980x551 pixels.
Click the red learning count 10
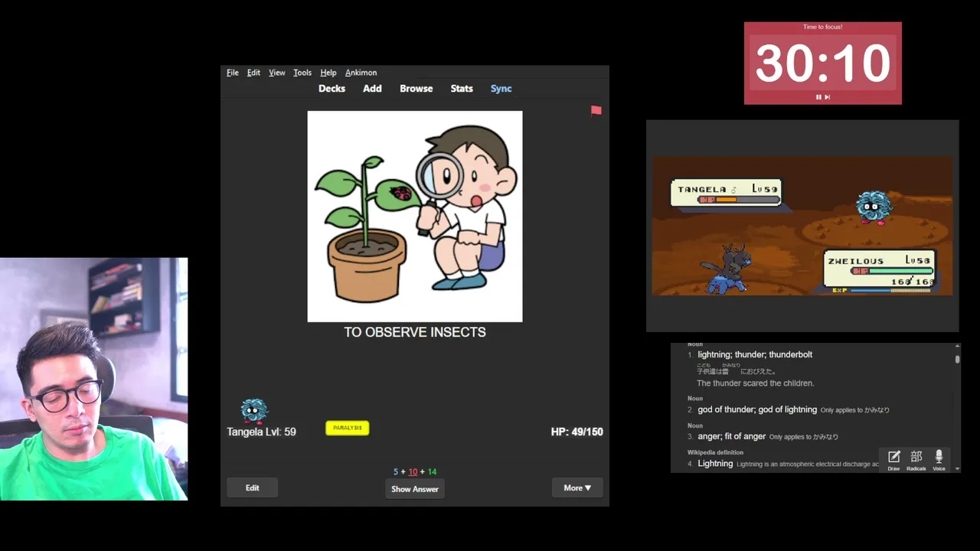(413, 471)
